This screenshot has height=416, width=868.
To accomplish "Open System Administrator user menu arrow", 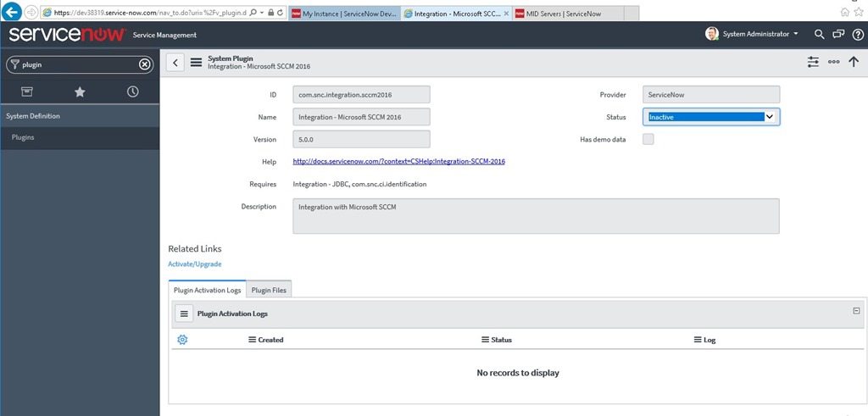I will pyautogui.click(x=796, y=34).
